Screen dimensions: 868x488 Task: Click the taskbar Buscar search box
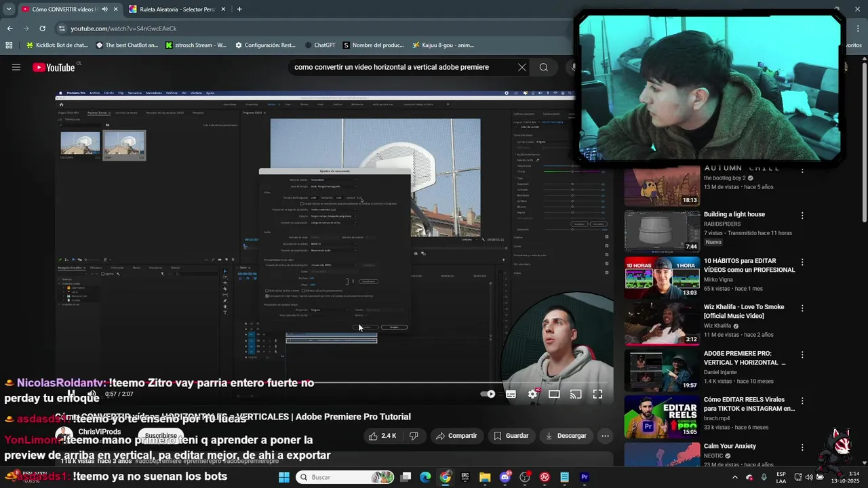pyautogui.click(x=346, y=477)
